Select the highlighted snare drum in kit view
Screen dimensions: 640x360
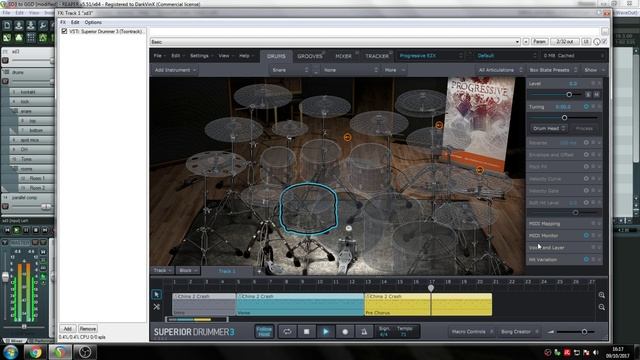(309, 209)
